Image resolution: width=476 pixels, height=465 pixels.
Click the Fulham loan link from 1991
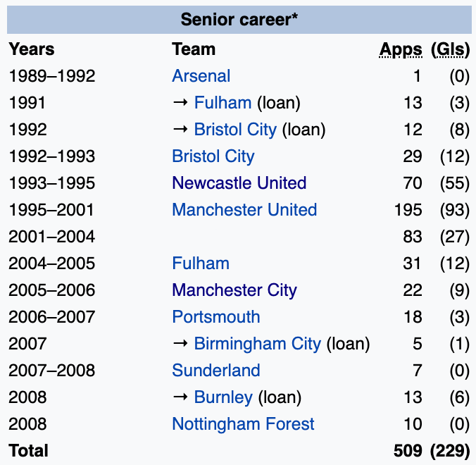click(x=223, y=103)
